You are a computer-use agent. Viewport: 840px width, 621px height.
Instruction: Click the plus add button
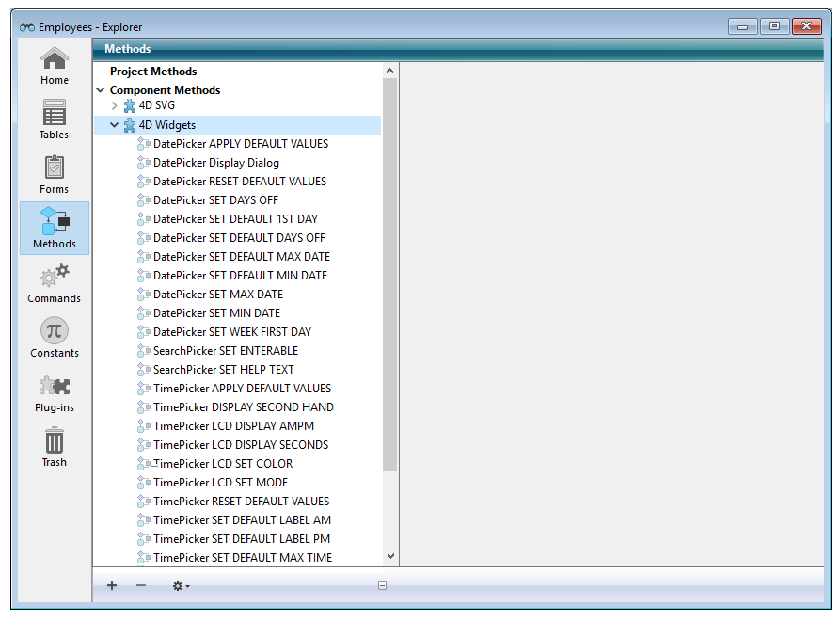pos(112,586)
